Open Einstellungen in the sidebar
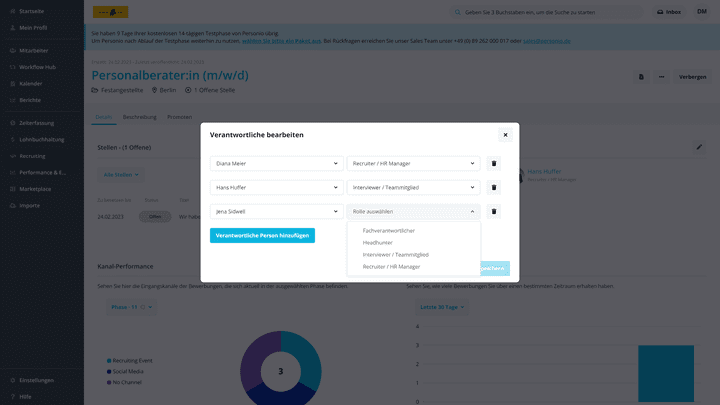 tap(36, 380)
